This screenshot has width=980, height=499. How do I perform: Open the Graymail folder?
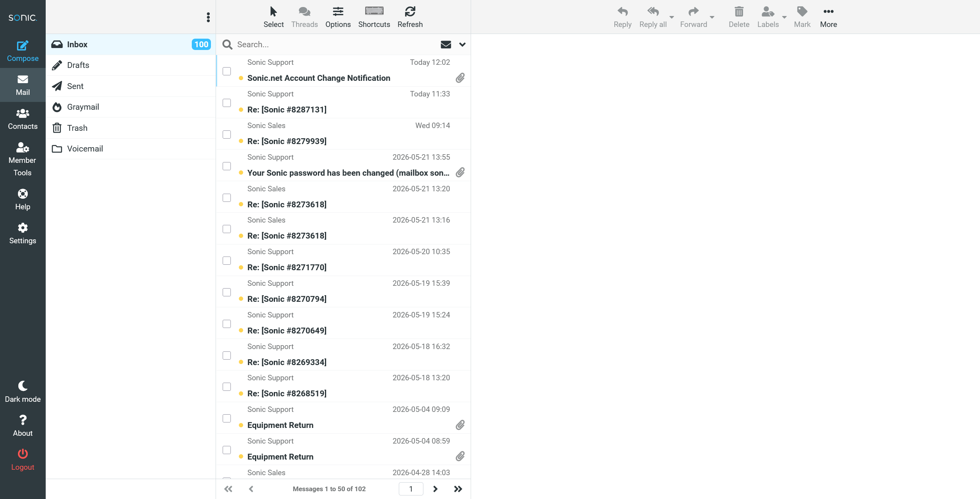tap(131, 107)
